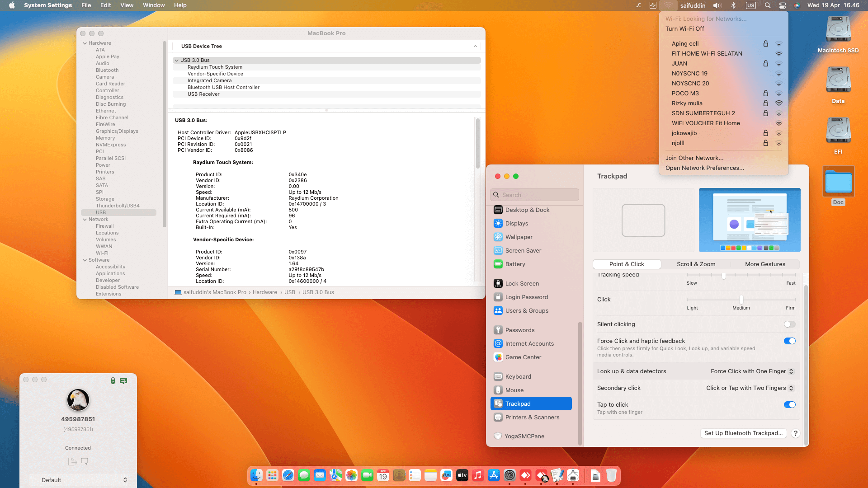Click the Bluetooth icon in menu bar
Screen dimensions: 868x488
733,5
